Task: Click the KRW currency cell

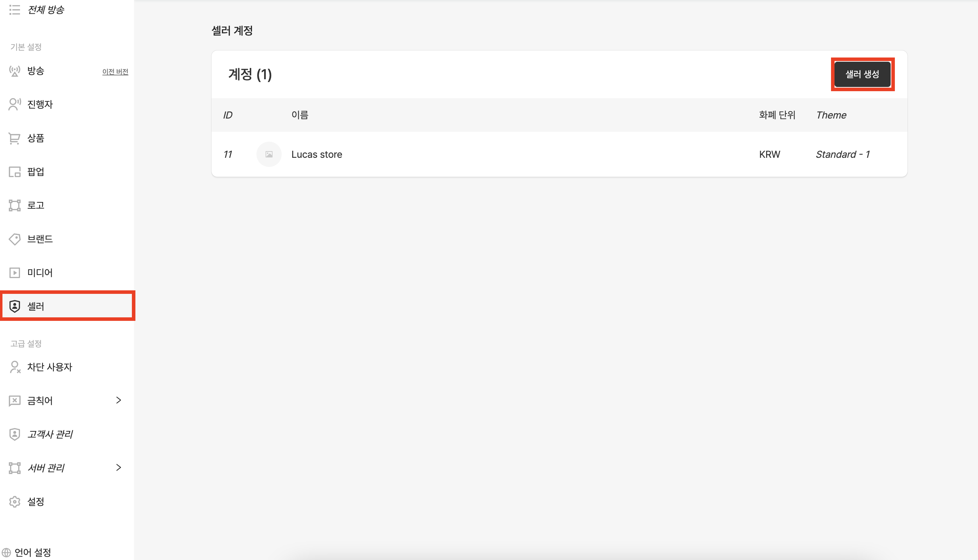Action: click(770, 155)
